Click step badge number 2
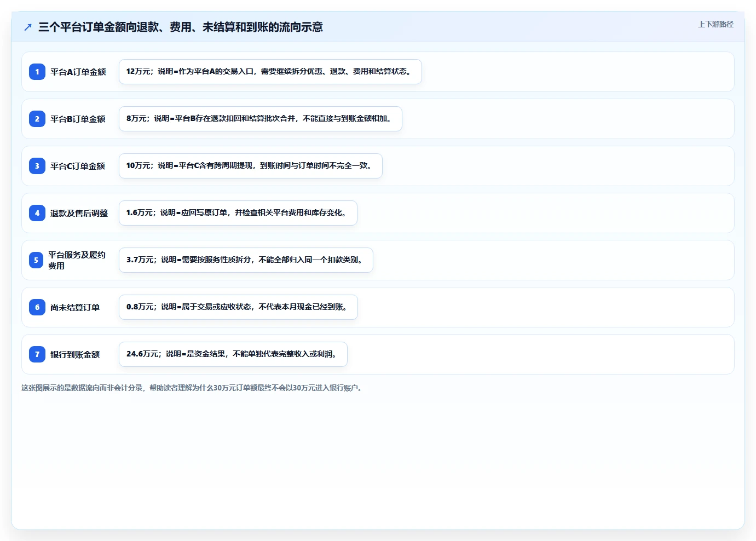Screen dimensions: 756x541 (x=37, y=119)
